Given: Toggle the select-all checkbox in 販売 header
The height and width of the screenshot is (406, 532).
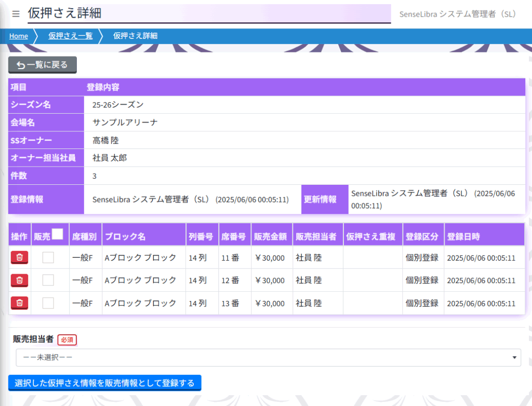Looking at the screenshot, I should [58, 235].
